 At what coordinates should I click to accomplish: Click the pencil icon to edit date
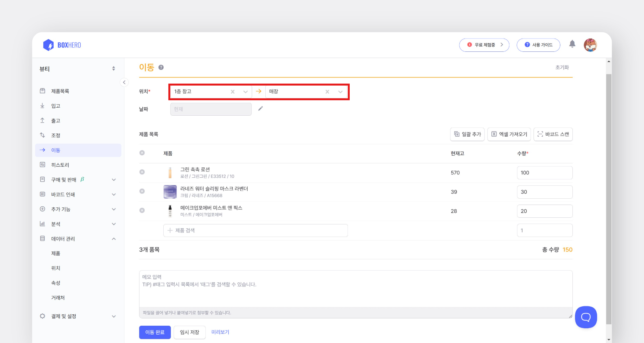pos(261,109)
